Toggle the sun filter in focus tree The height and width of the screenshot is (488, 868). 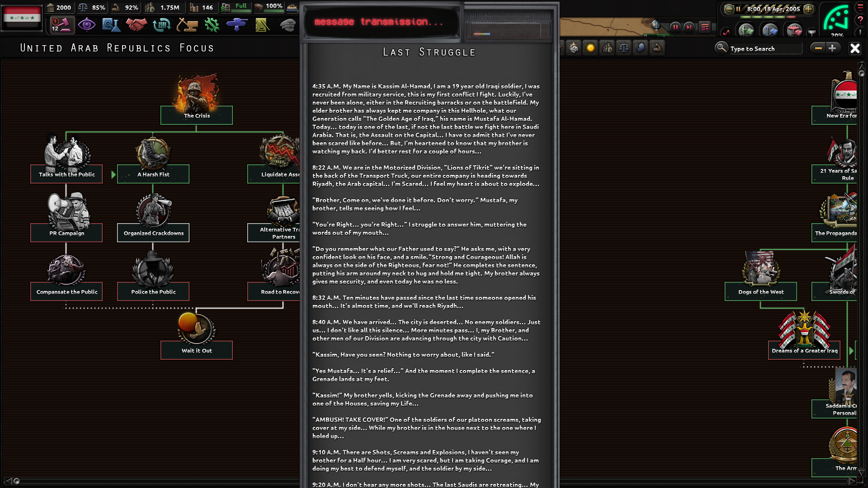(590, 48)
